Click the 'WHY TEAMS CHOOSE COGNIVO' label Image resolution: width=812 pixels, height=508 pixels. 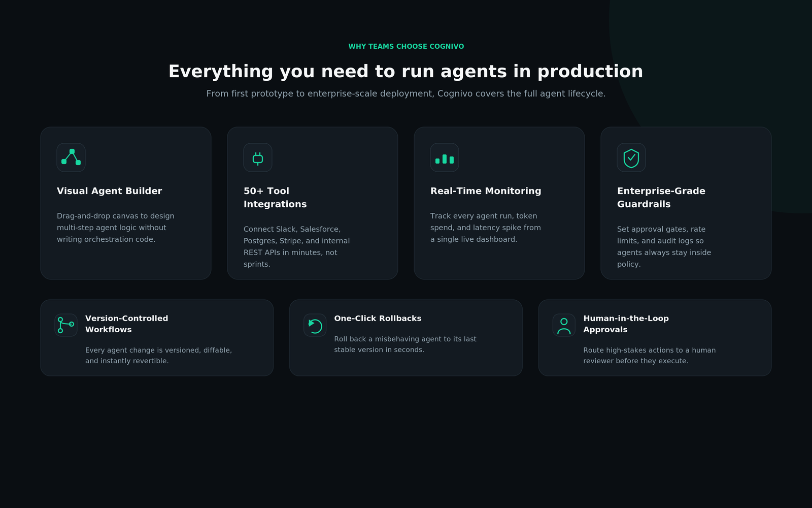coord(406,46)
